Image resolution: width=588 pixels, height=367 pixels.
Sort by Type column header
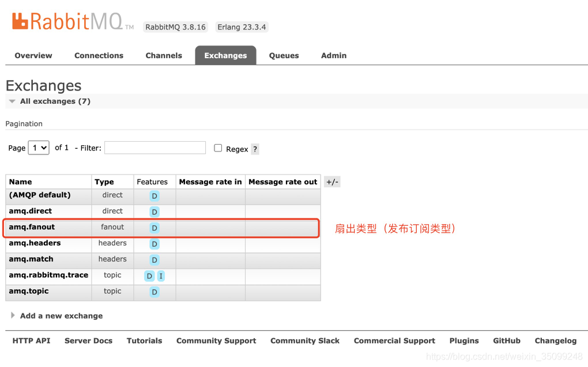tap(104, 182)
